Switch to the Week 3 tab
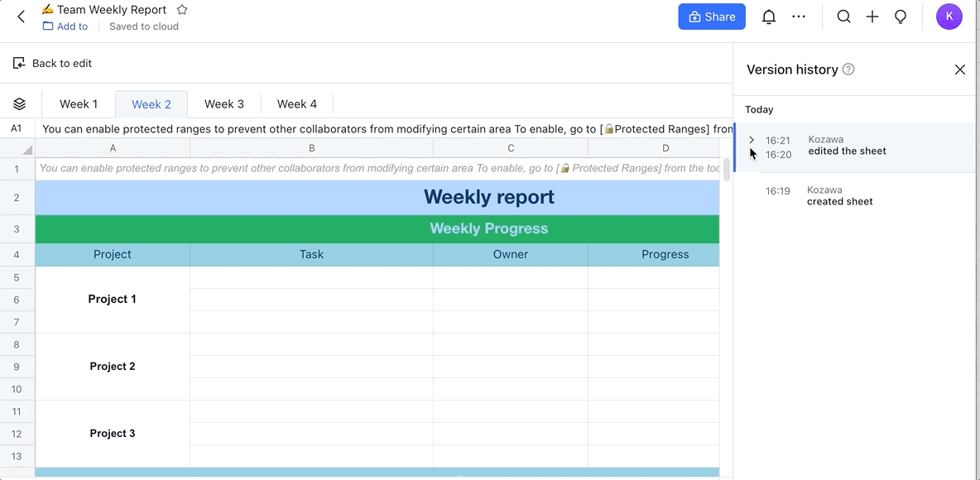The image size is (980, 480). (224, 104)
